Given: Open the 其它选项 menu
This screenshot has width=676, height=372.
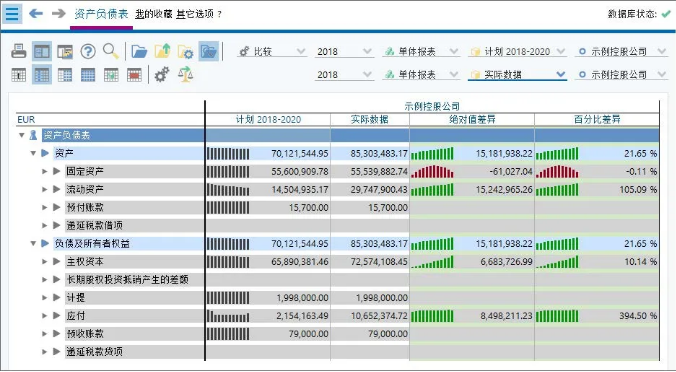Looking at the screenshot, I should (x=195, y=14).
